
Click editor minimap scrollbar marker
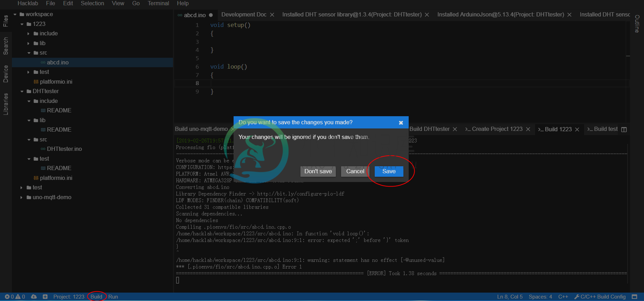tap(628, 56)
